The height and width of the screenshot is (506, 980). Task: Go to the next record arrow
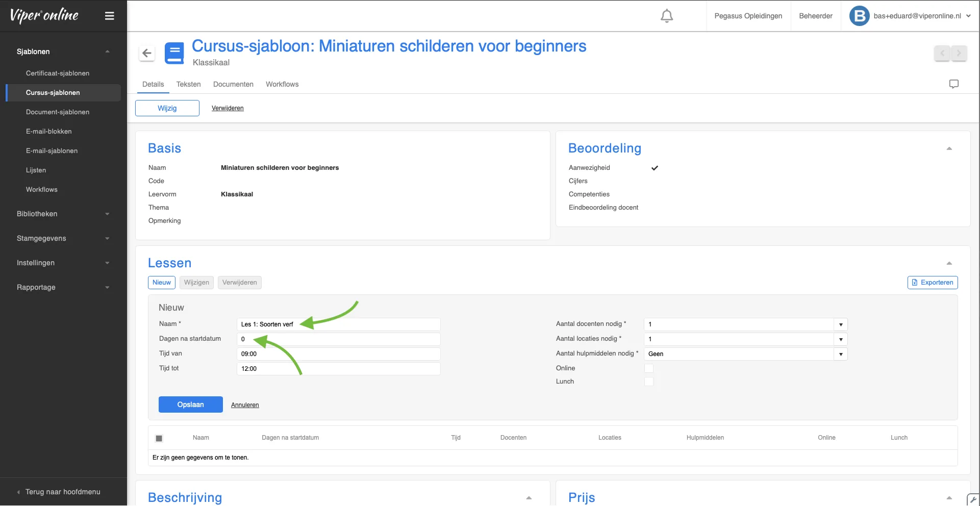[x=959, y=53]
